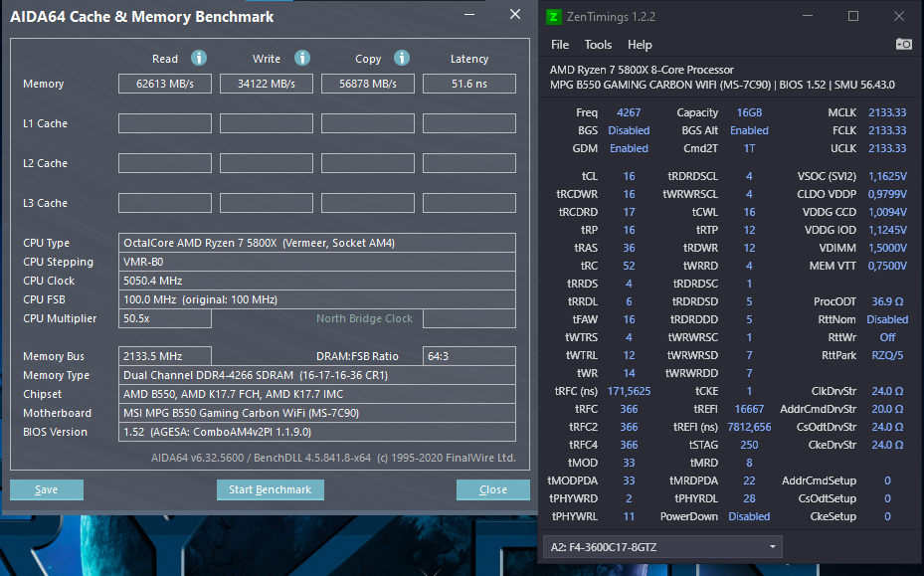Click the Memory Read result field
The height and width of the screenshot is (576, 924).
point(165,84)
